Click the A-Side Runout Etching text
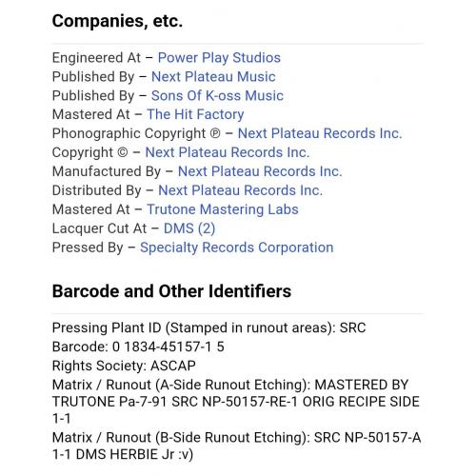476x476 pixels. [236, 402]
